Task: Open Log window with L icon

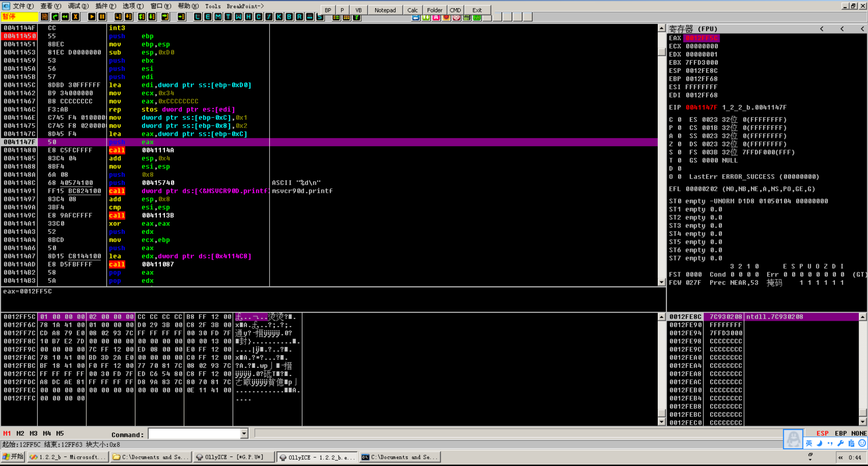Action: (198, 17)
